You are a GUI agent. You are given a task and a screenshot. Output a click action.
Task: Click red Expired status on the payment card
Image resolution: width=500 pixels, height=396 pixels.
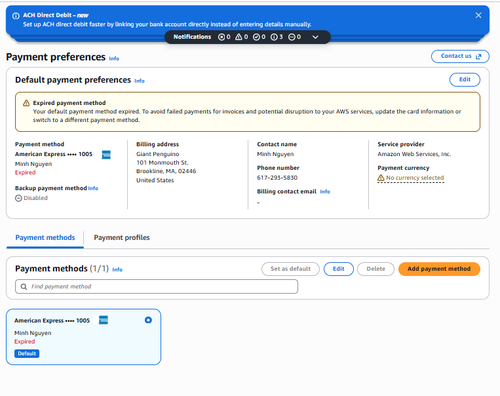point(25,342)
